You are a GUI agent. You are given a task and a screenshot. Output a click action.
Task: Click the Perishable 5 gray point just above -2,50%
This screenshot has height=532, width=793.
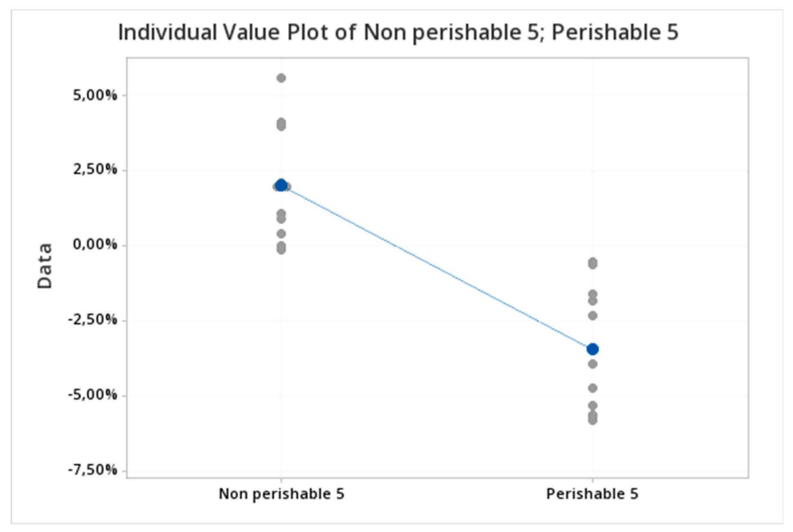click(x=592, y=316)
